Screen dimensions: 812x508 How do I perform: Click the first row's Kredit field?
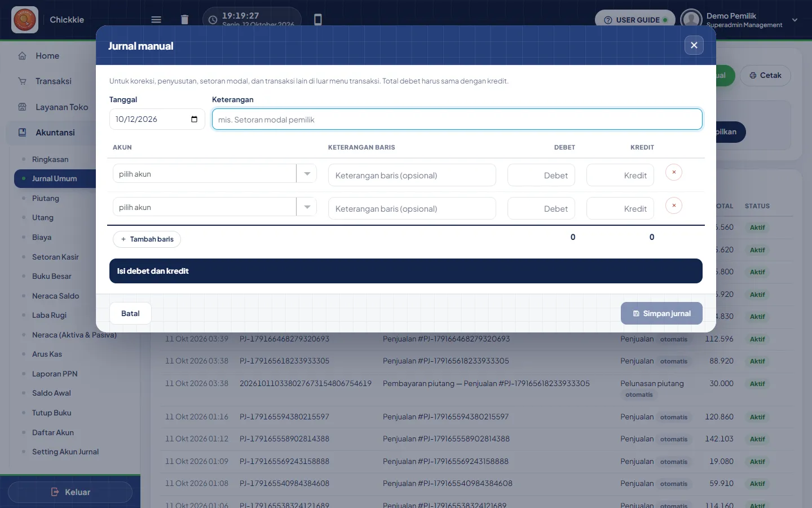pyautogui.click(x=620, y=175)
